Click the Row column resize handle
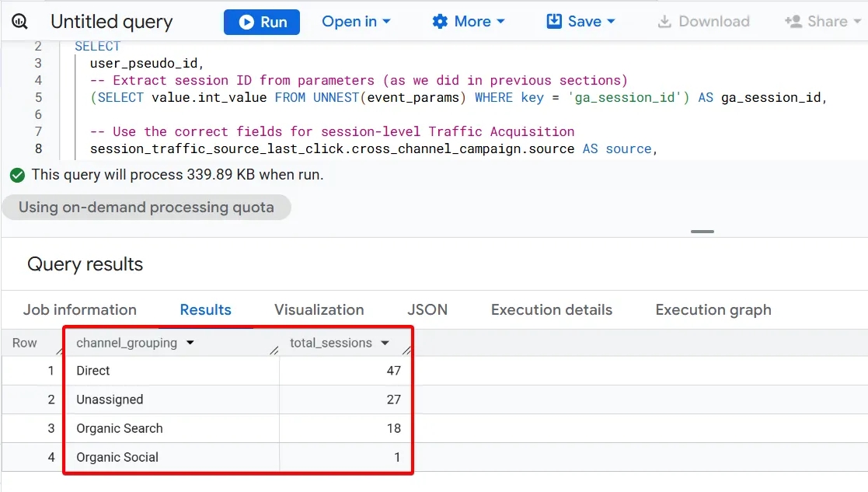This screenshot has width=868, height=492. (60, 351)
